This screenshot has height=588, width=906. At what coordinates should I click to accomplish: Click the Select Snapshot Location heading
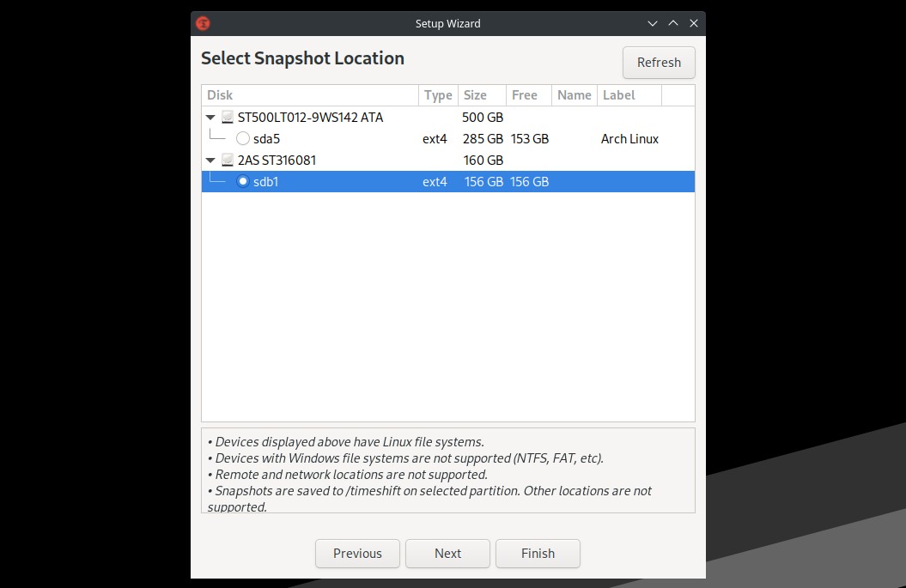(302, 58)
